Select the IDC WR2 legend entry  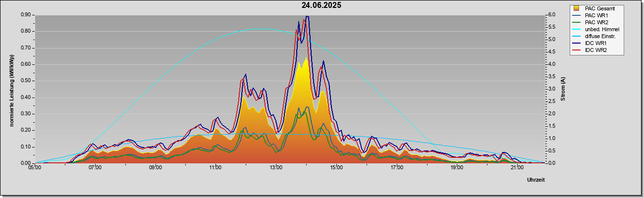596,50
